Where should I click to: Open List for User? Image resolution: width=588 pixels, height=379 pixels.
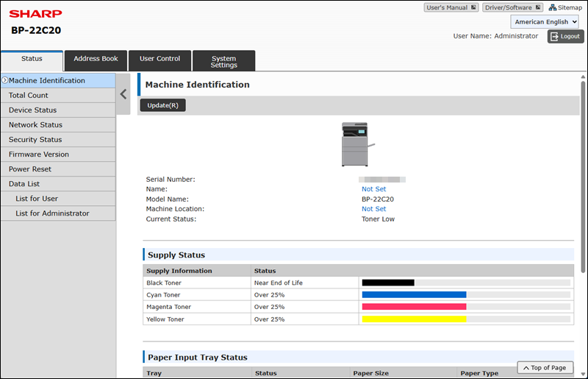pos(58,198)
